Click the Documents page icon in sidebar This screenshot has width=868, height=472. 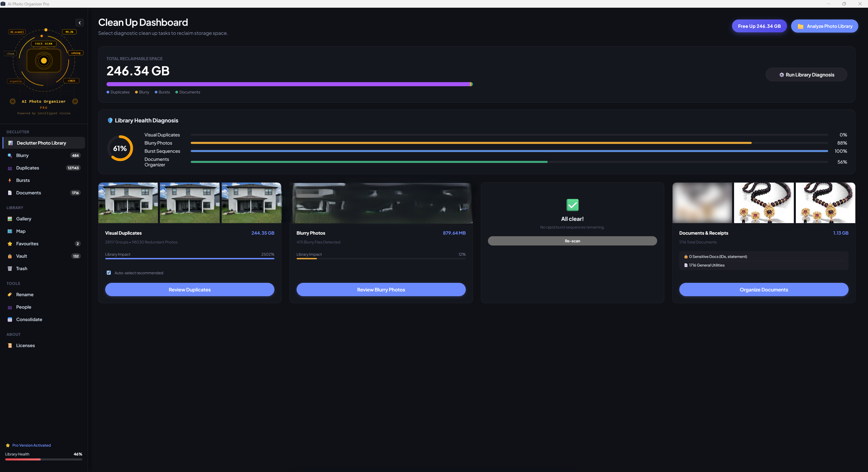[x=10, y=193]
